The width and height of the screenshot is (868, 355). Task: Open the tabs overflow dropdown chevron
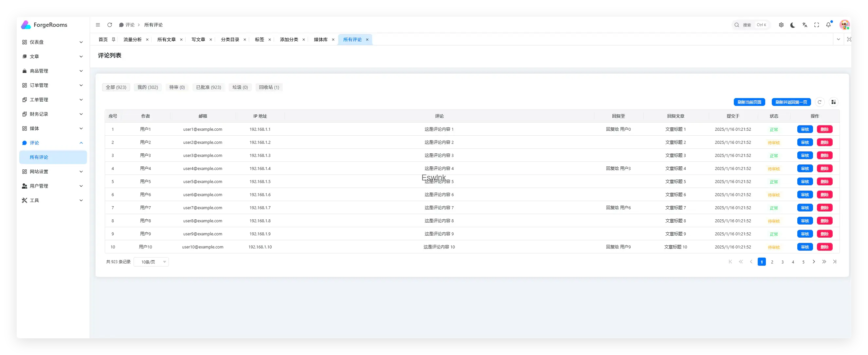[x=838, y=39]
